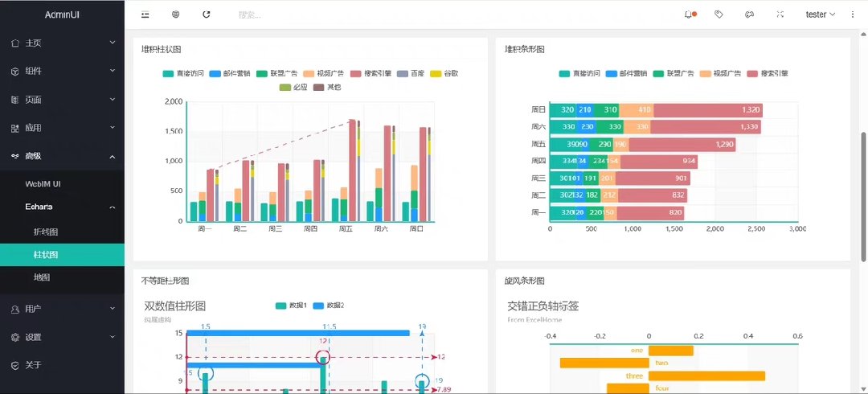Click the 周五 bar segment labeled 1,290
Image resolution: width=868 pixels, height=394 pixels.
coord(682,144)
